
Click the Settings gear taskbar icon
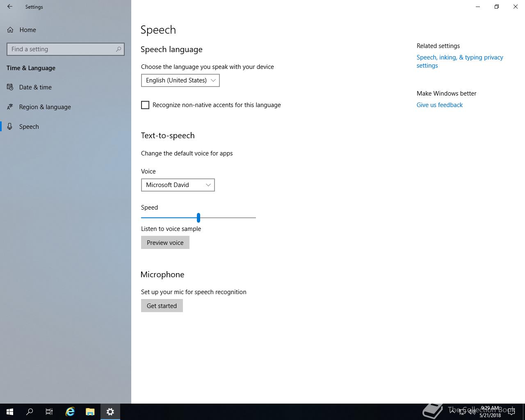click(x=110, y=412)
